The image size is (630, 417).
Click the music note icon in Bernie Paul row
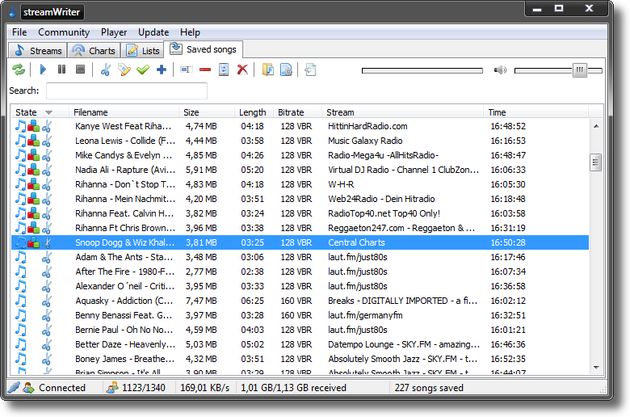[20, 330]
